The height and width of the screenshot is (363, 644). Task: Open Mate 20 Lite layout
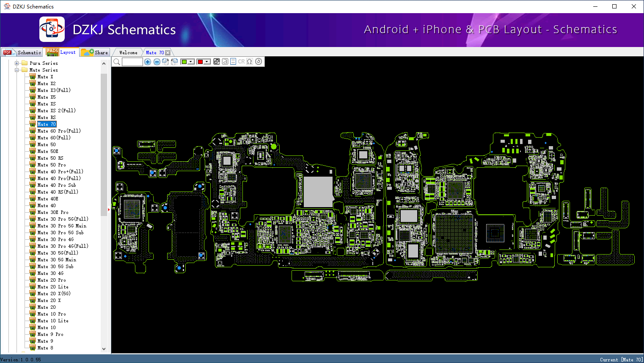click(53, 287)
